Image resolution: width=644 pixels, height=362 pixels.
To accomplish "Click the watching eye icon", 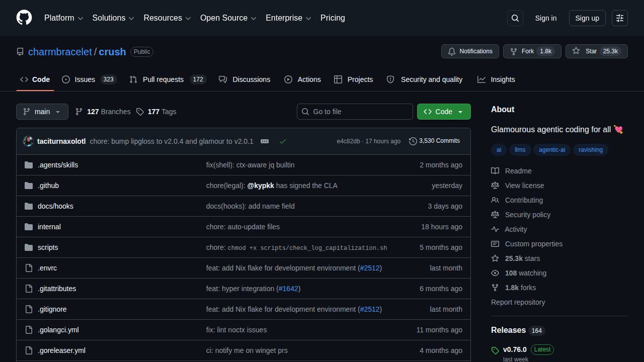I will point(495,273).
